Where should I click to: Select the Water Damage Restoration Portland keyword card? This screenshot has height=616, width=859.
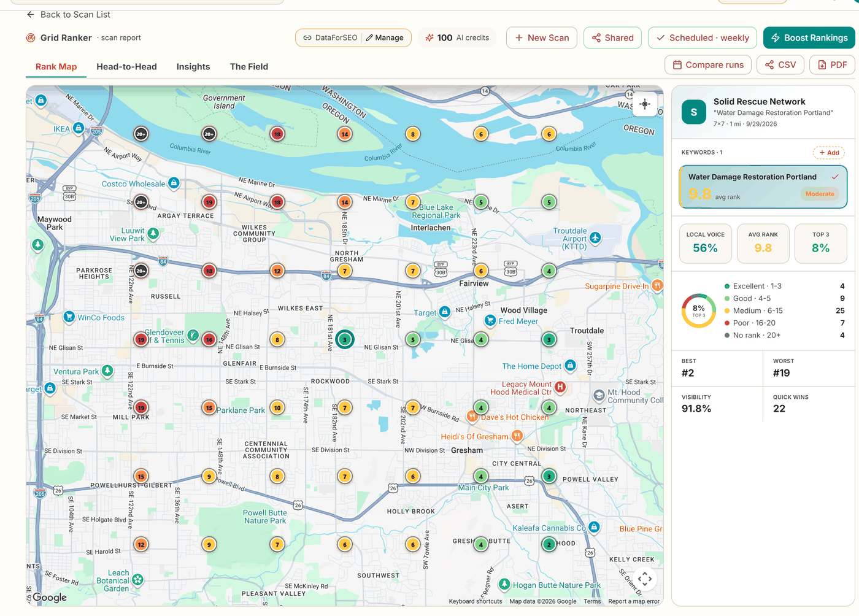[x=763, y=187]
